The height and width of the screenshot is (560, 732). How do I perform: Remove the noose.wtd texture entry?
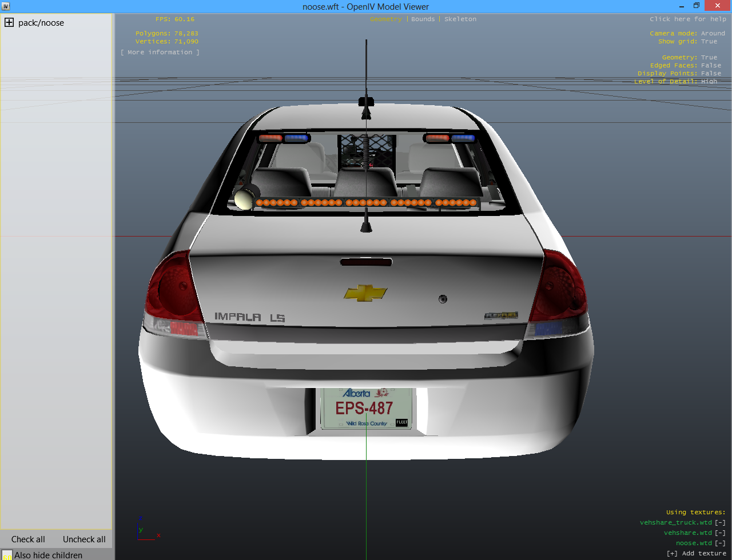coord(720,543)
